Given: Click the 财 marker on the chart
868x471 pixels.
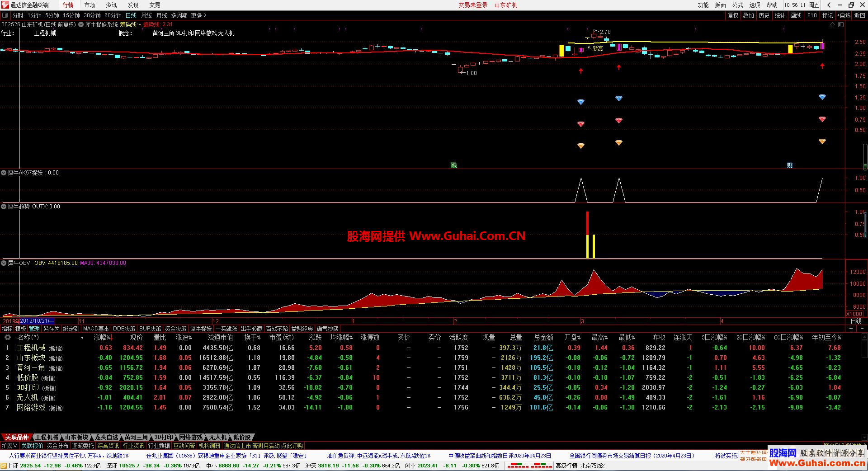Looking at the screenshot, I should [x=790, y=165].
